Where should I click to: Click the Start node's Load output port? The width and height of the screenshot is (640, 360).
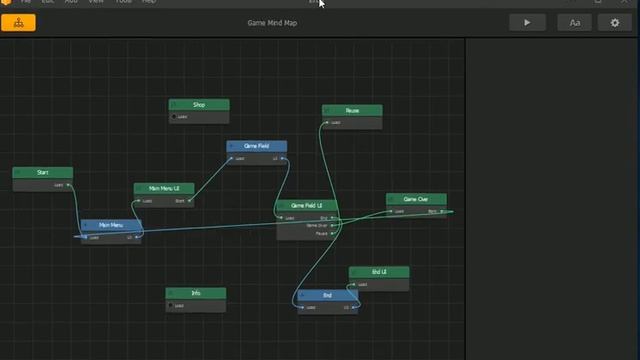click(68, 185)
